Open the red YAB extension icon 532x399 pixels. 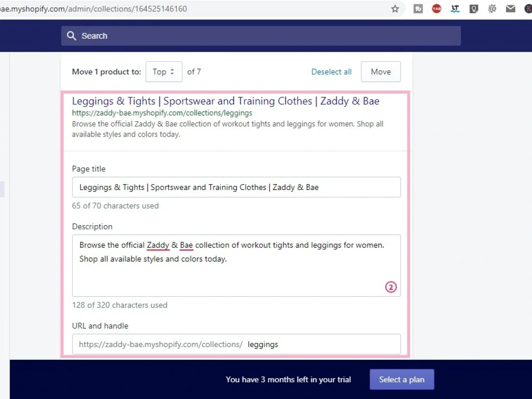coord(437,9)
